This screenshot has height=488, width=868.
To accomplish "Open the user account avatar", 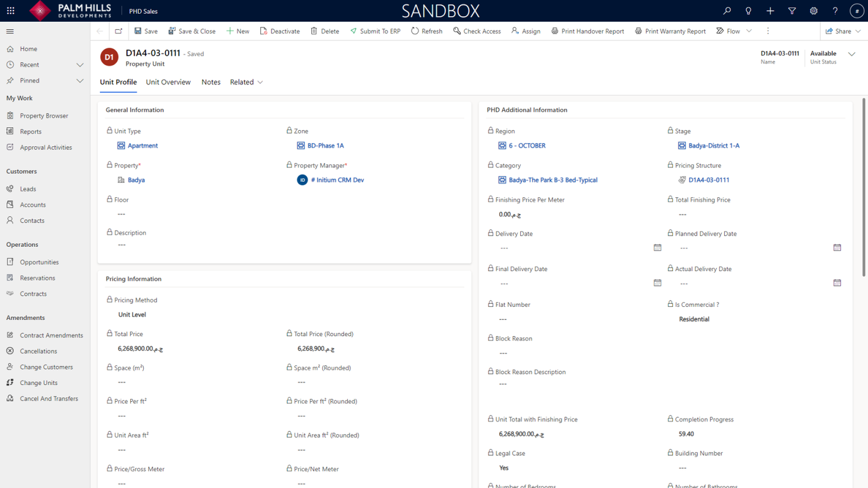I will pos(857,11).
